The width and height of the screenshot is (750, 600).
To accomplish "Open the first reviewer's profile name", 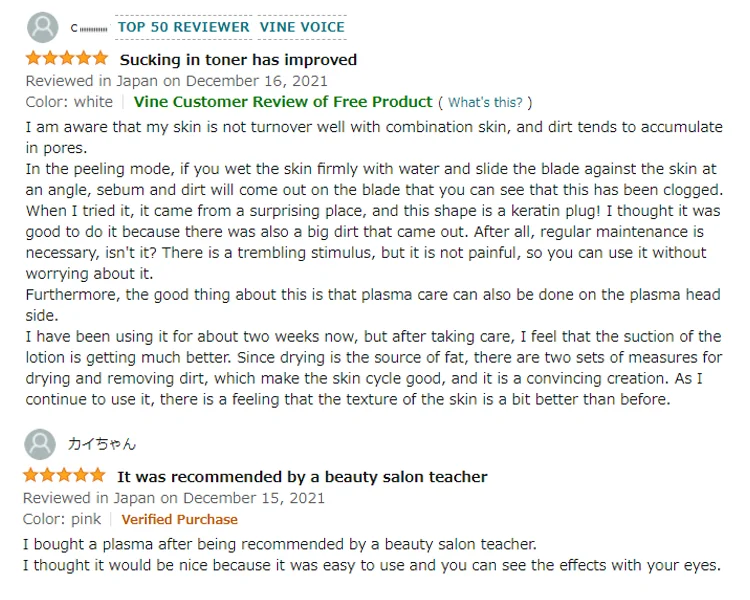I will tap(88, 28).
